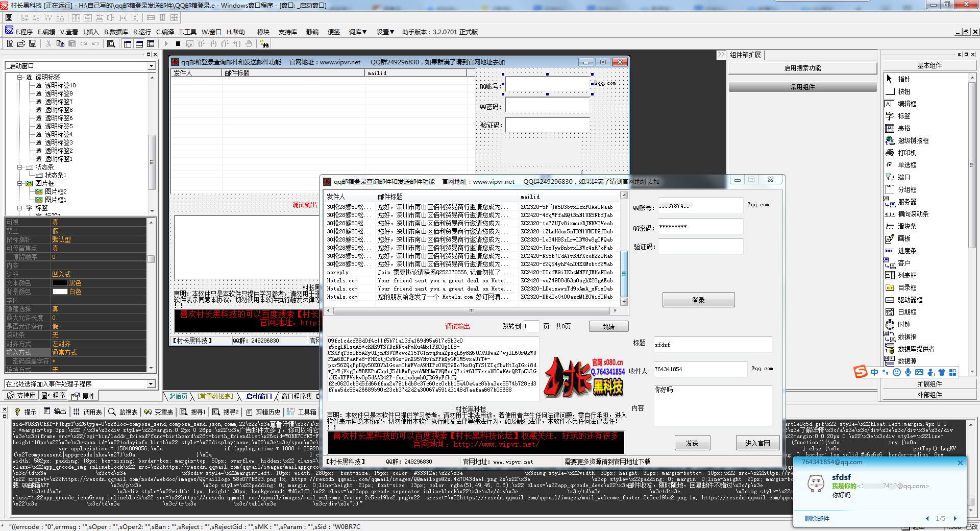
Task: Click the Find magnifier toolbar icon
Action: 111,44
